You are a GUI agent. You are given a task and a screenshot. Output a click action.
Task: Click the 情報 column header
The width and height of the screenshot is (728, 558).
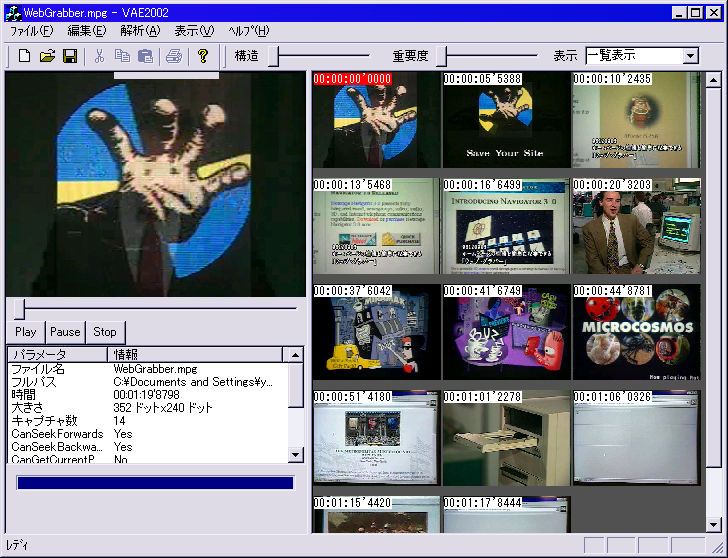(x=195, y=355)
